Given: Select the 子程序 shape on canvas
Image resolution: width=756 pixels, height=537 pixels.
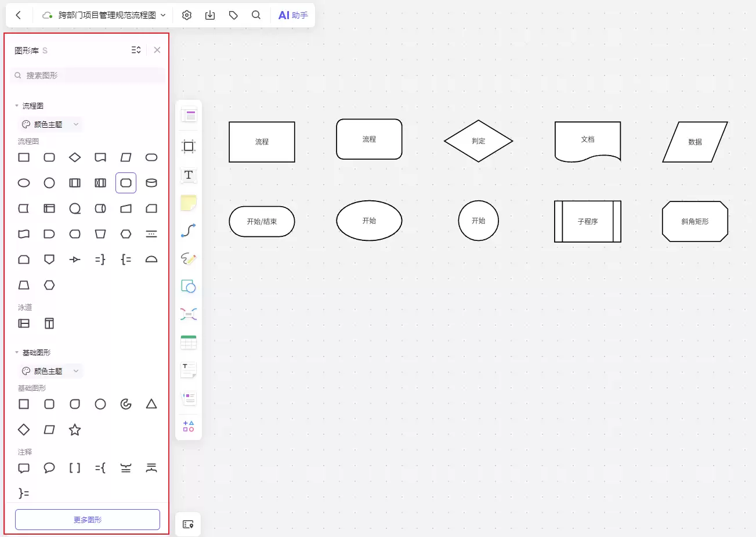Looking at the screenshot, I should (x=588, y=221).
